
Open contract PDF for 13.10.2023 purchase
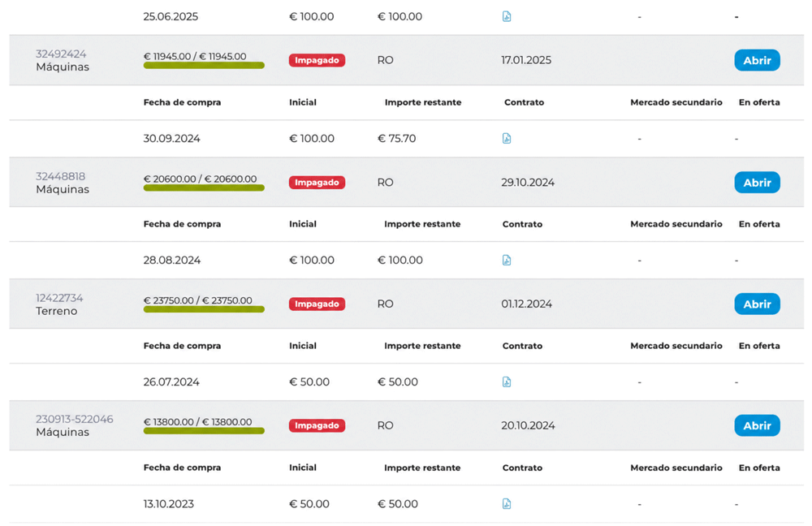pyautogui.click(x=507, y=503)
